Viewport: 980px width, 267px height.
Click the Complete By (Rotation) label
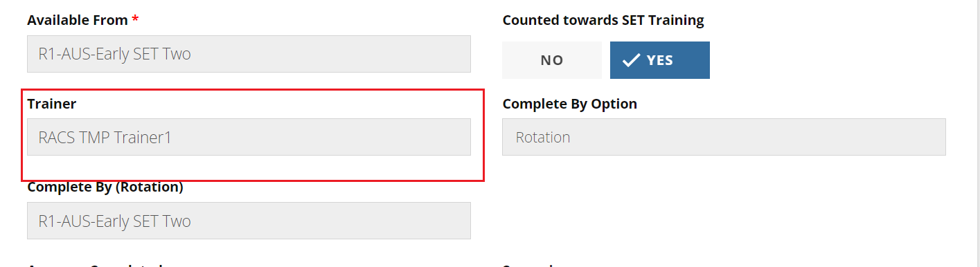[x=105, y=187]
